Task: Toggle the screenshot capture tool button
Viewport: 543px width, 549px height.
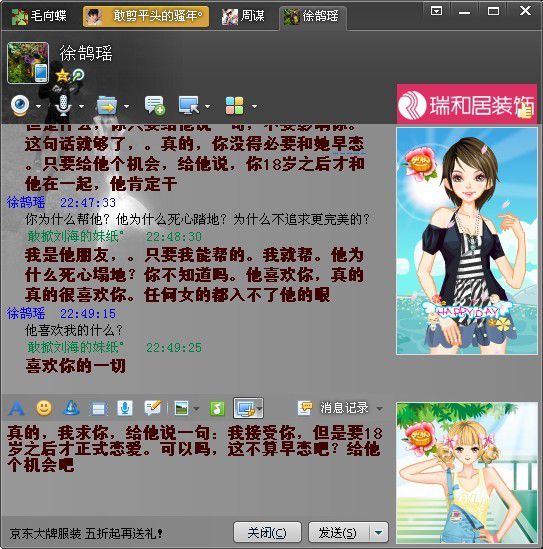Action: pyautogui.click(x=248, y=408)
